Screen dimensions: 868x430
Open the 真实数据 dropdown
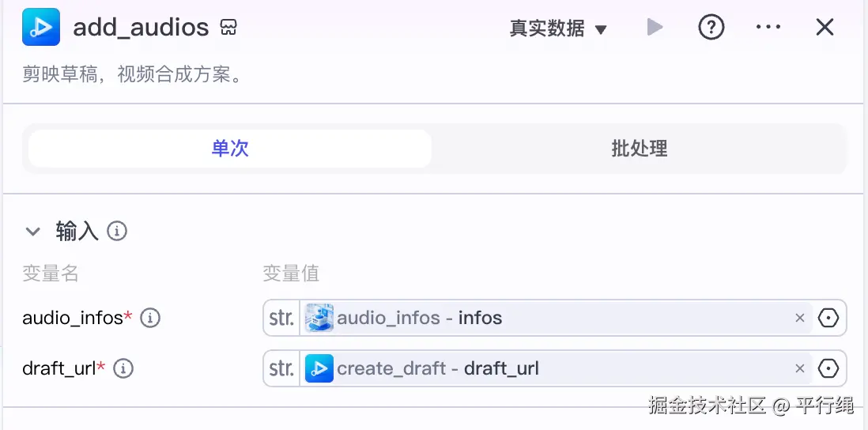(558, 28)
